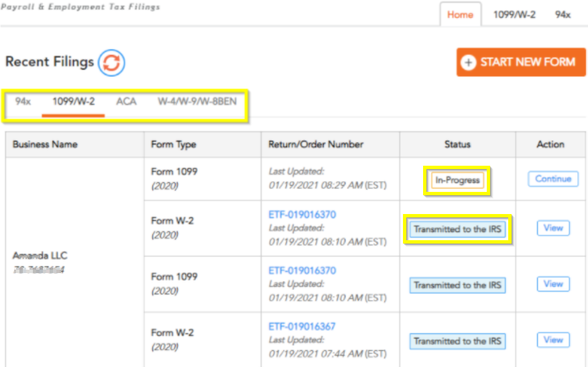The image size is (588, 367).
Task: Click Transmitted status for W-2 ETF-019016370
Action: point(457,229)
